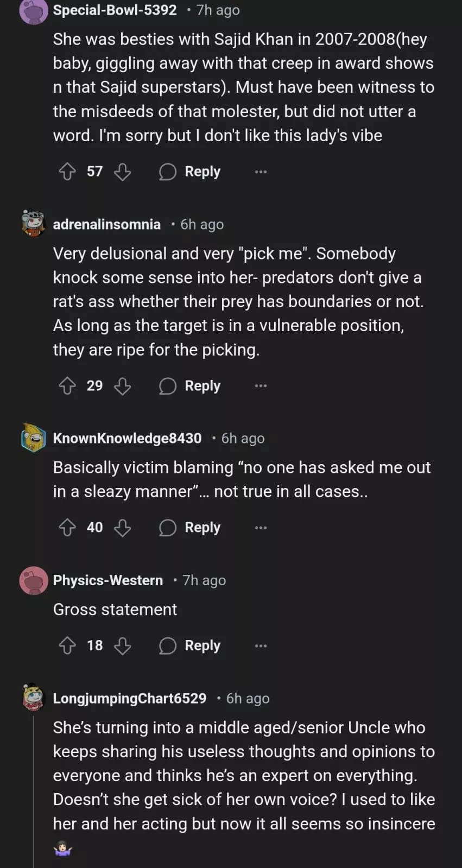Image resolution: width=462 pixels, height=868 pixels.
Task: Tap KnownKnowledge8430's avatar image
Action: 33,438
